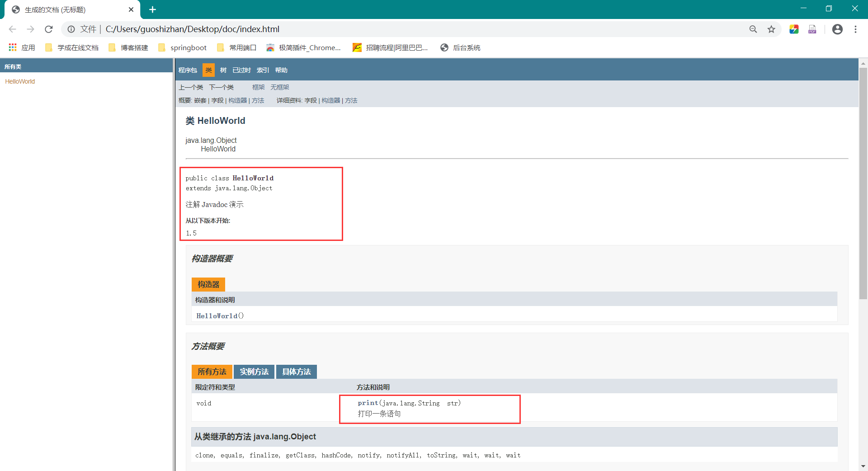Viewport: 868px width, 471px height.
Task: Open the 索引 navigation item
Action: point(263,70)
